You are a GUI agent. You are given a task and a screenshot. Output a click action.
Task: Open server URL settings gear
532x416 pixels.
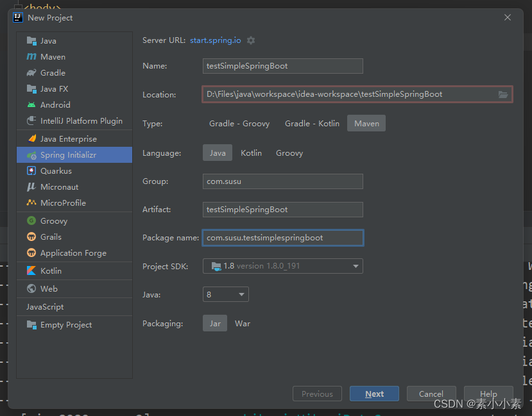click(x=251, y=40)
